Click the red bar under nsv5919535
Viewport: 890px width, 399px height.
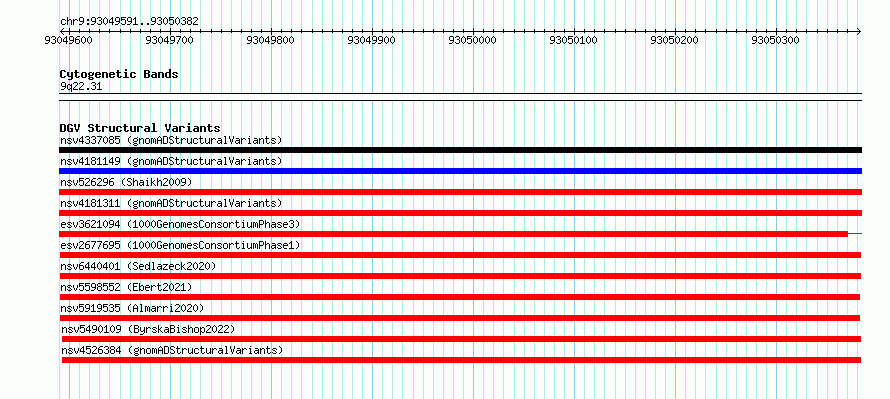click(x=460, y=318)
